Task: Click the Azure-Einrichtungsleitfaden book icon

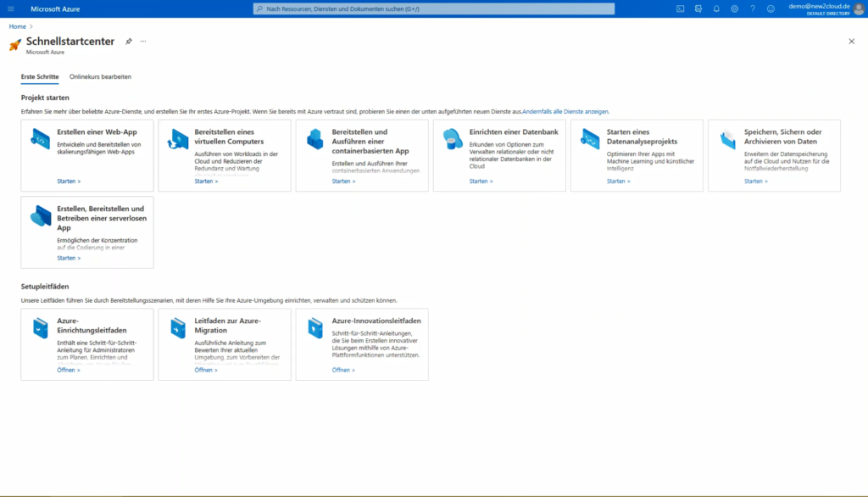Action: pyautogui.click(x=41, y=328)
